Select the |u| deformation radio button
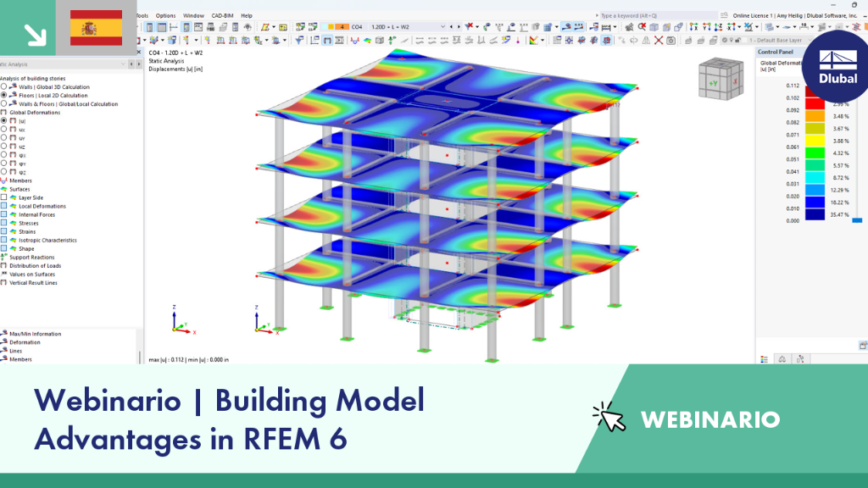This screenshot has width=868, height=488. 4,120
